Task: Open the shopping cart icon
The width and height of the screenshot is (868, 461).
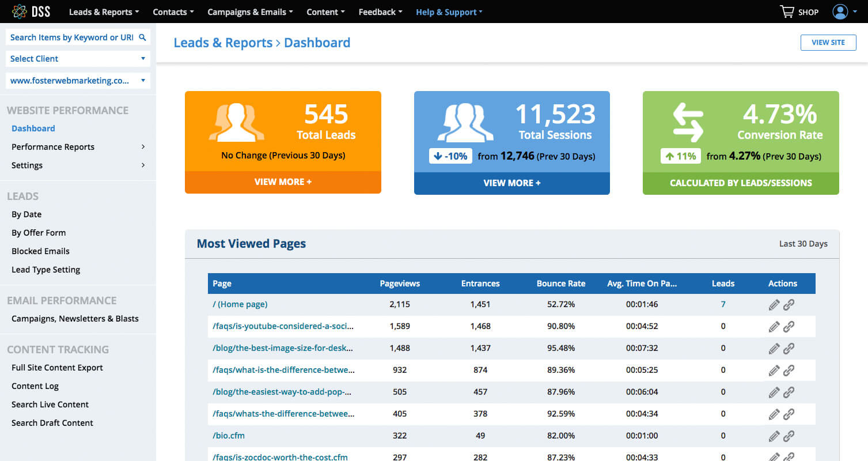Action: (x=787, y=12)
